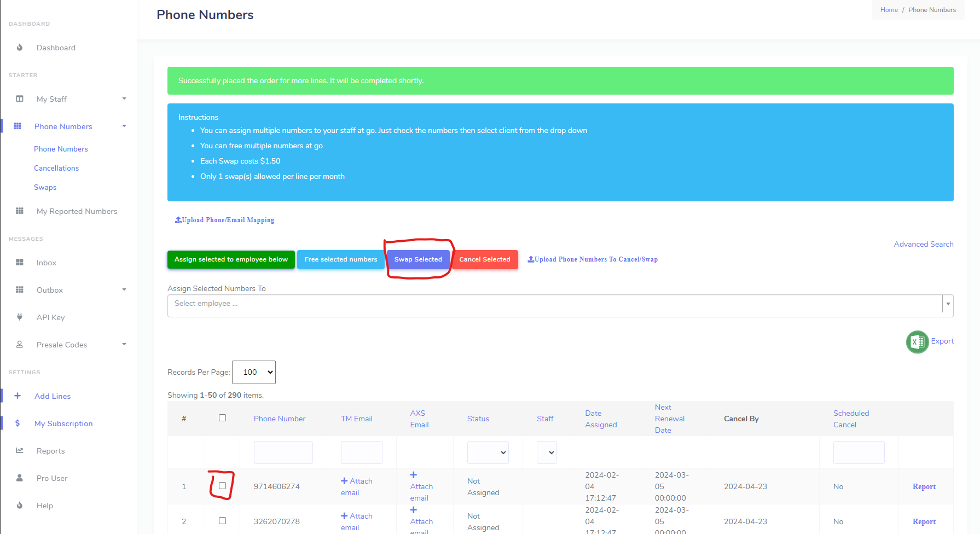Click the My Staff panel icon

click(x=20, y=99)
